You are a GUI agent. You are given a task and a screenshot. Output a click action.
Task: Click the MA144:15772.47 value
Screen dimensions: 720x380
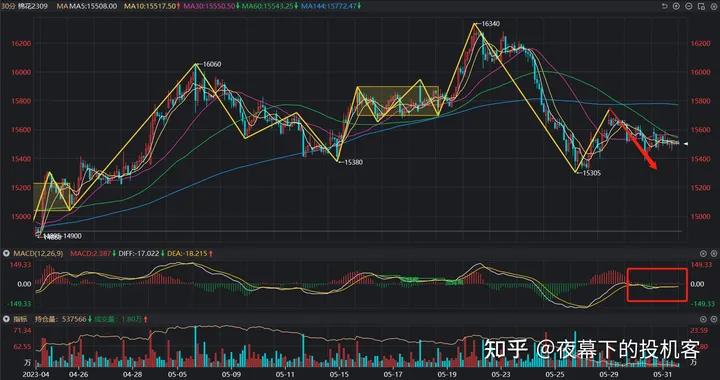[329, 6]
